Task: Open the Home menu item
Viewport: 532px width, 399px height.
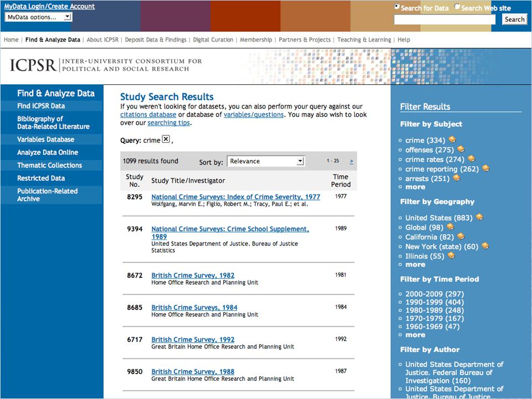Action: click(x=11, y=40)
